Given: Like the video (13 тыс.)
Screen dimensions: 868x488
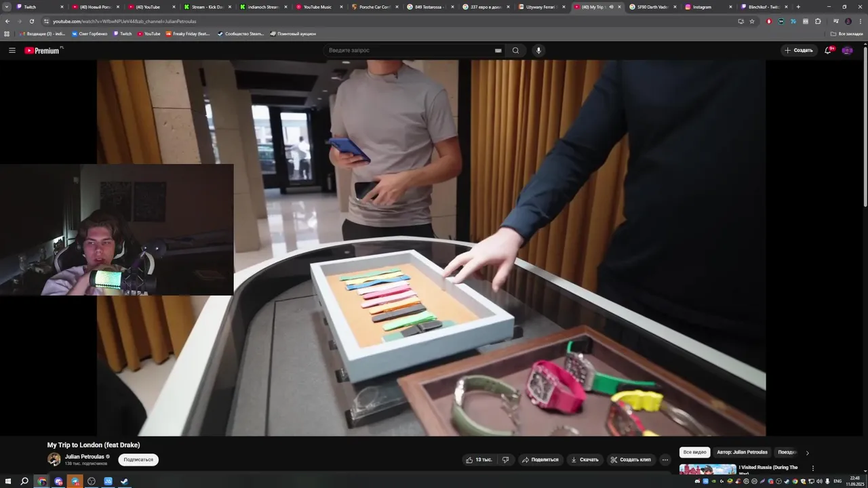Looking at the screenshot, I should 479,460.
